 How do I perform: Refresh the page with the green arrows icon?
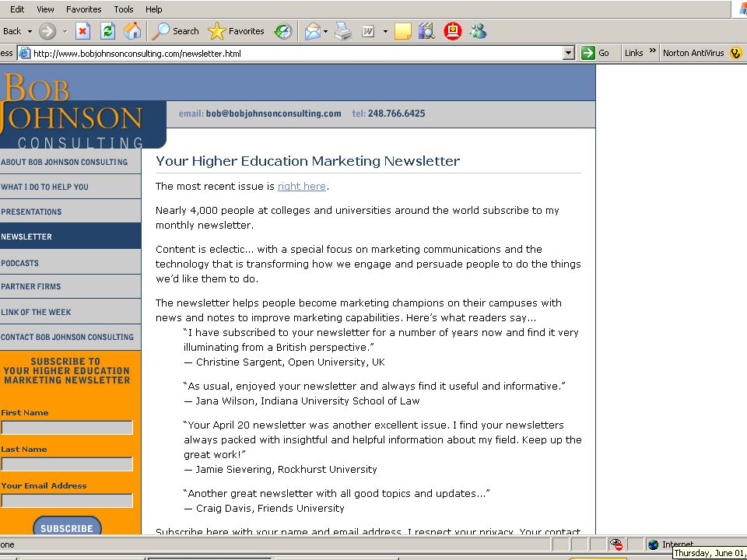pyautogui.click(x=108, y=31)
